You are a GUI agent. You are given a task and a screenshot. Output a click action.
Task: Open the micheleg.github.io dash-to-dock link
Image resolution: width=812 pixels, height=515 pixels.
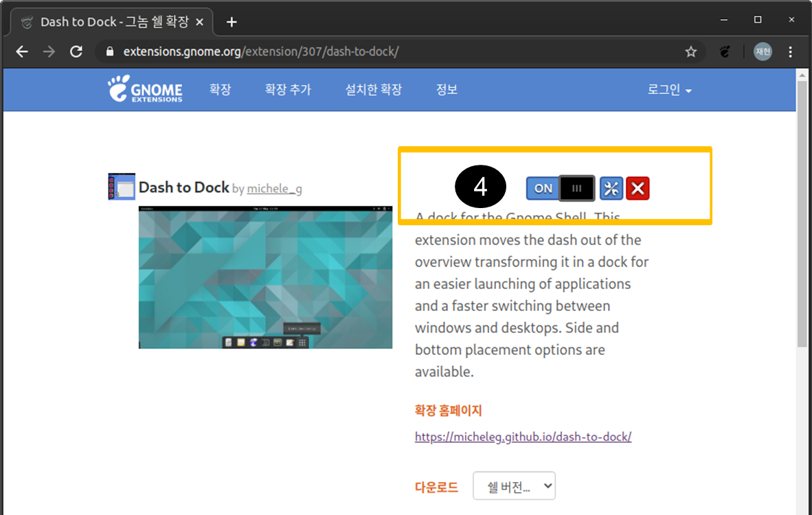(x=523, y=436)
